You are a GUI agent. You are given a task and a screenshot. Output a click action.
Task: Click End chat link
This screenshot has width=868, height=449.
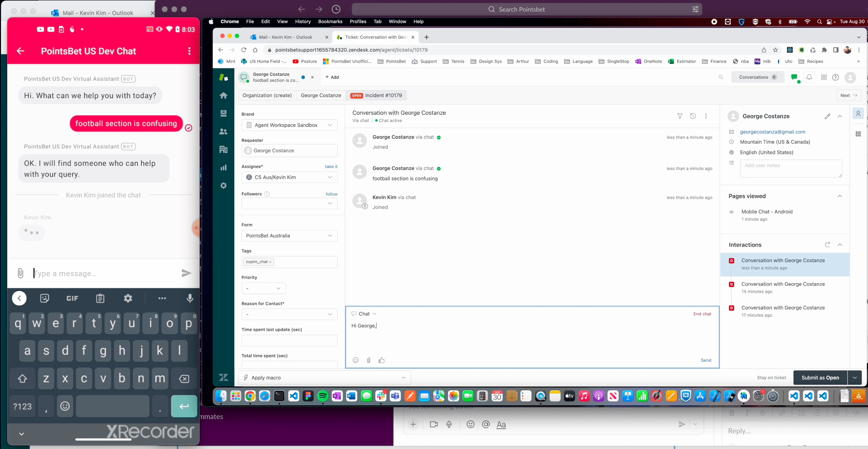(702, 314)
